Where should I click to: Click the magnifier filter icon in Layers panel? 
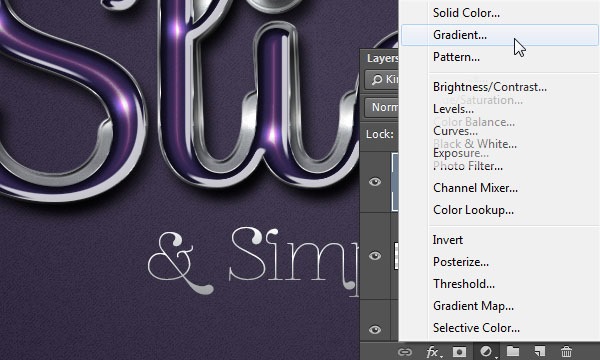point(377,80)
